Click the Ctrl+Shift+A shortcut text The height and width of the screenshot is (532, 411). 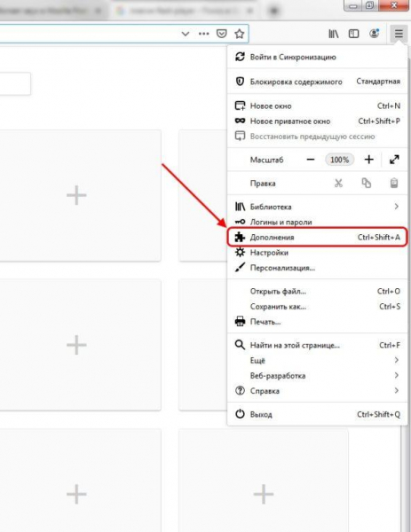click(x=379, y=237)
